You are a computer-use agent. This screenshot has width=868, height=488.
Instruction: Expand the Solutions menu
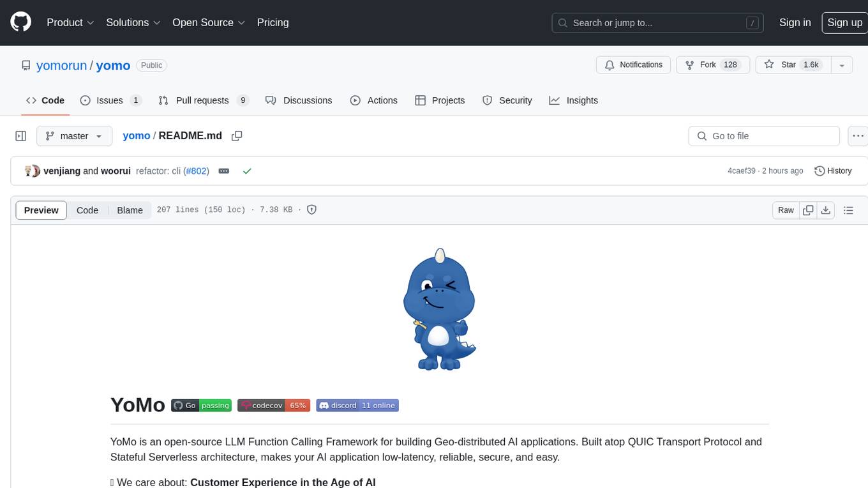pyautogui.click(x=133, y=22)
